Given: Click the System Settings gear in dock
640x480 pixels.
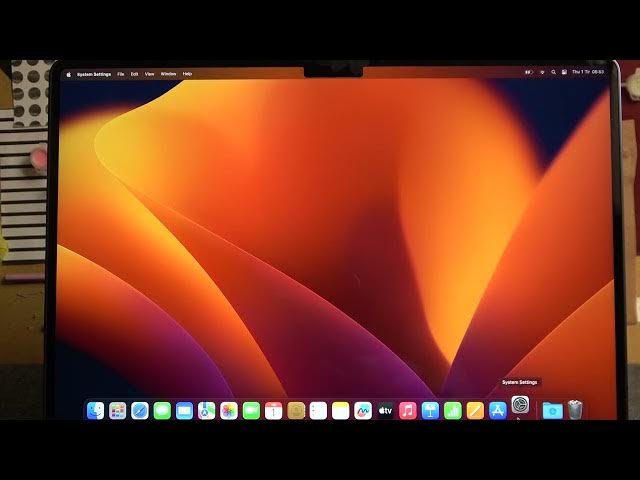Looking at the screenshot, I should pos(520,405).
